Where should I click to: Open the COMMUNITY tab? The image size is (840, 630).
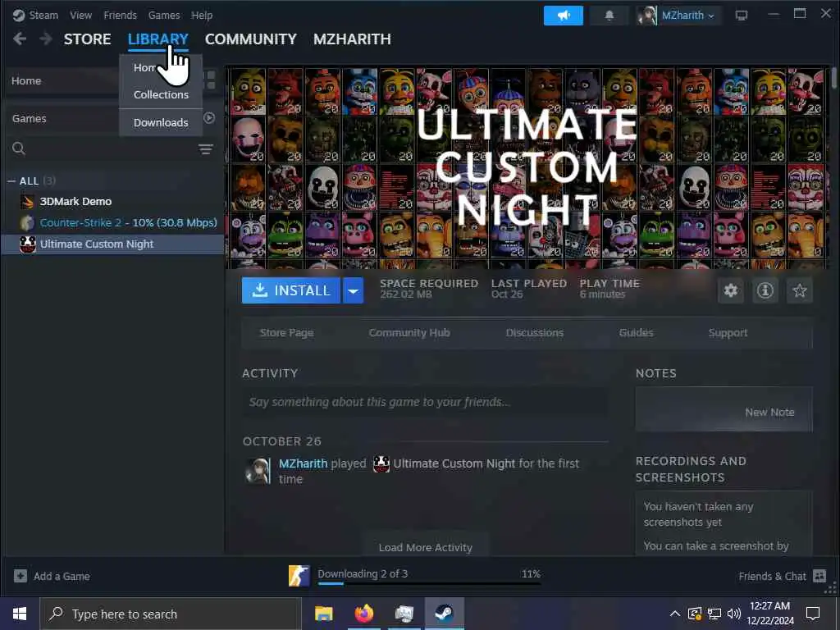click(251, 39)
